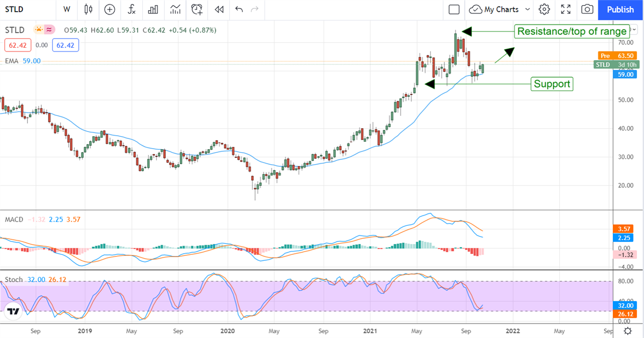Image resolution: width=644 pixels, height=338 pixels.
Task: Expand the My Charts dropdown arrow
Action: (x=527, y=9)
